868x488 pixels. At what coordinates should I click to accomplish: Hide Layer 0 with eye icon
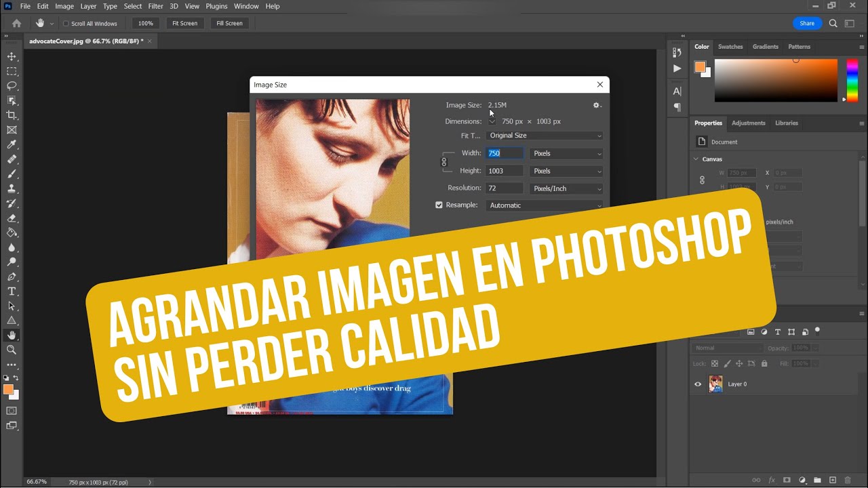pos(698,384)
